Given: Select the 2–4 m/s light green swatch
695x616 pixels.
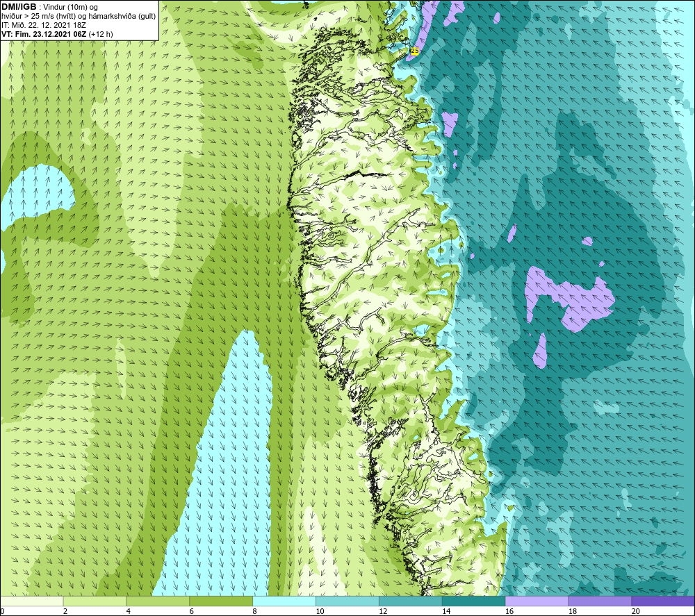Looking at the screenshot, I should [95, 601].
